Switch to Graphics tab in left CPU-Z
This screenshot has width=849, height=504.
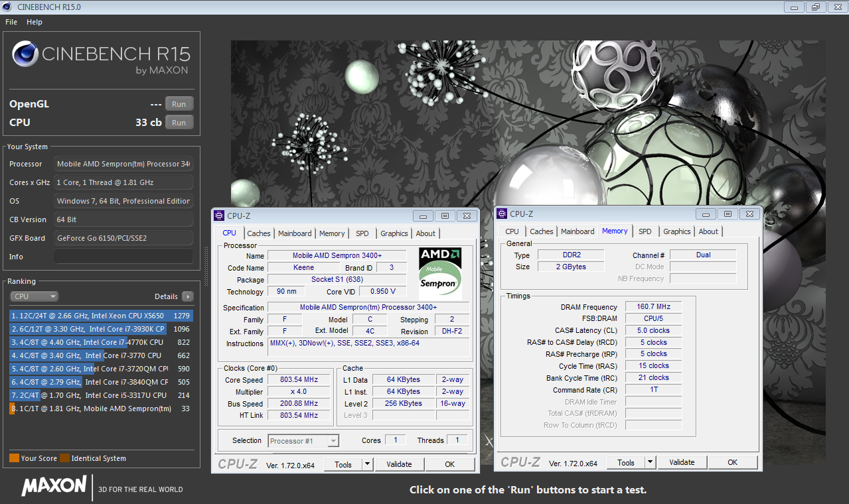tap(394, 233)
